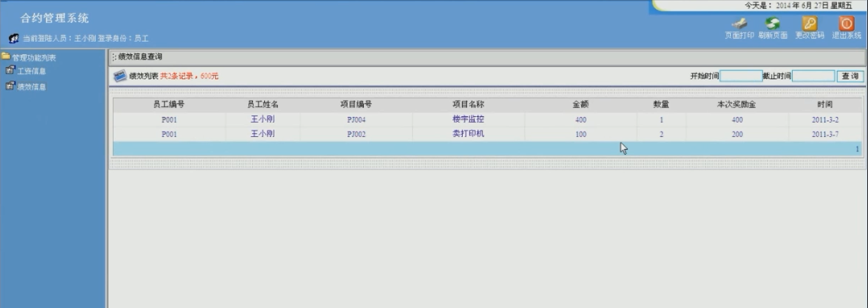Click the current user icon in header

tap(13, 38)
